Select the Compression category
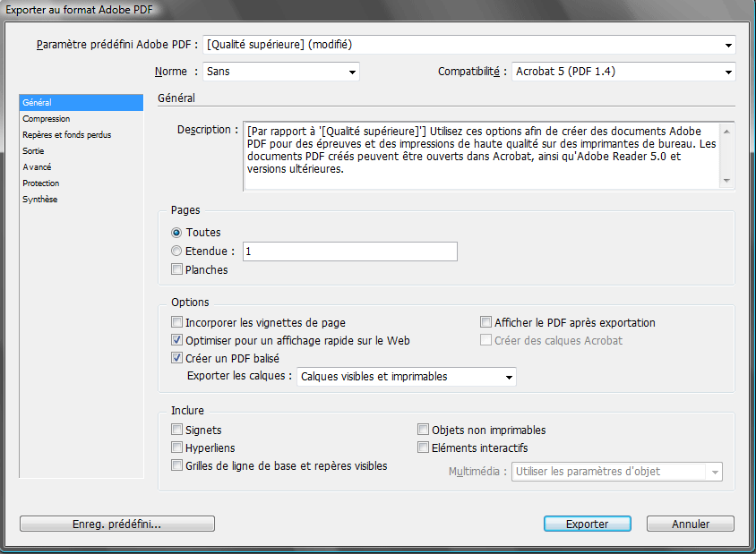 (81, 119)
